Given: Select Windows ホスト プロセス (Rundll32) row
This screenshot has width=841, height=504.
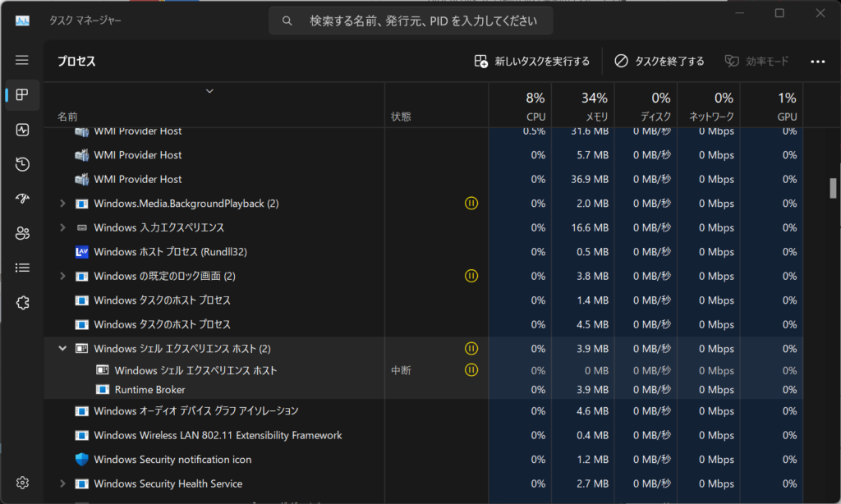Looking at the screenshot, I should pyautogui.click(x=423, y=252).
